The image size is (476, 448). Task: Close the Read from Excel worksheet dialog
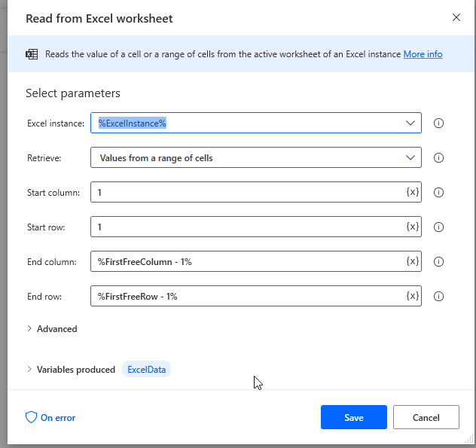[x=456, y=17]
